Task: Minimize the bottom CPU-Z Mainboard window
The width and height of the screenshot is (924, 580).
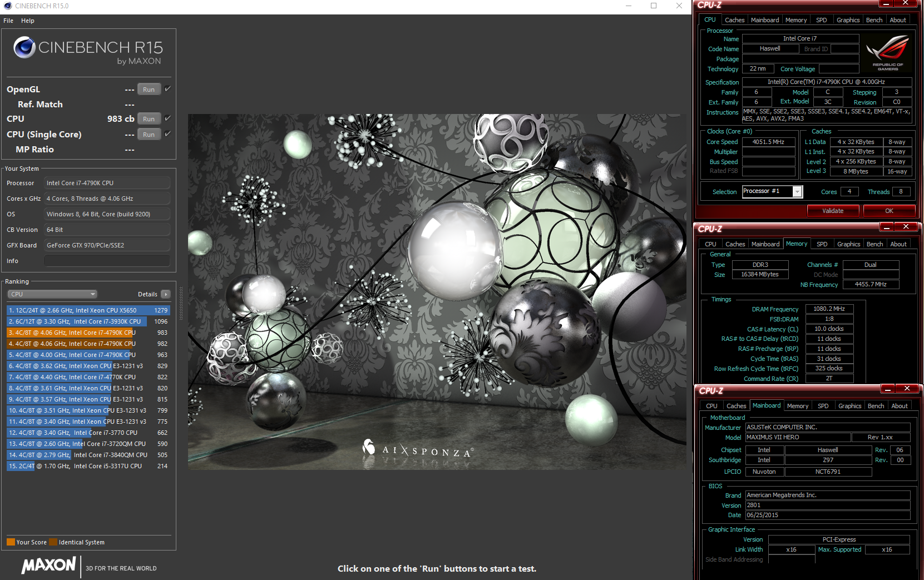Action: pos(888,388)
